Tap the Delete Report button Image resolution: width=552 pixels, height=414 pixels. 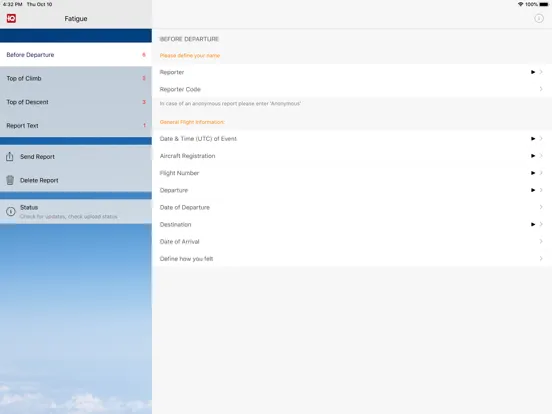[x=76, y=180]
